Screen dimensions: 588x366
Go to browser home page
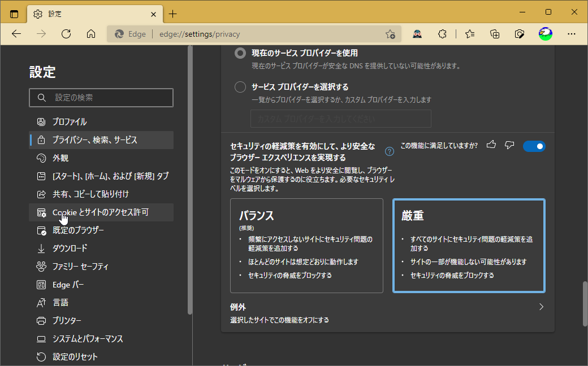(91, 34)
